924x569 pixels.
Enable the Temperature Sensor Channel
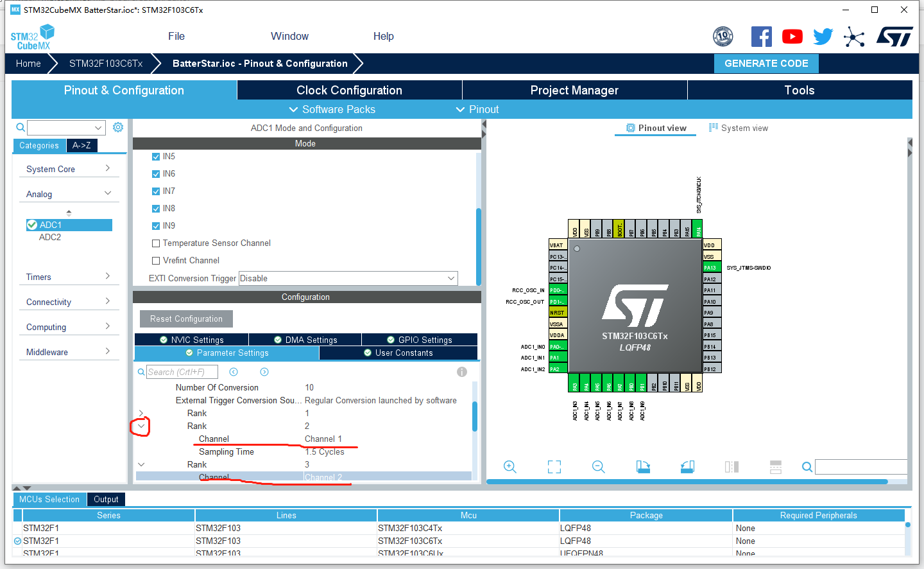click(x=155, y=243)
